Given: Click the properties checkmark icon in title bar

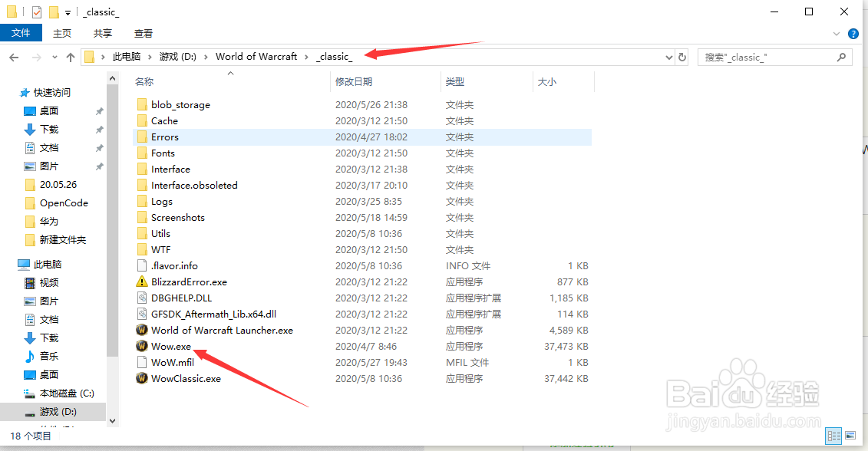Looking at the screenshot, I should coord(37,12).
